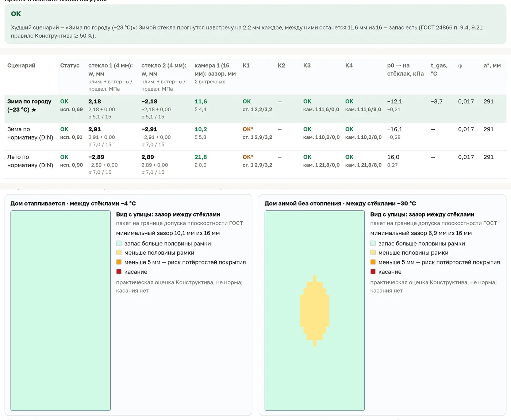
Task: Click the t_gas value «−3,7»
Action: 437,101
